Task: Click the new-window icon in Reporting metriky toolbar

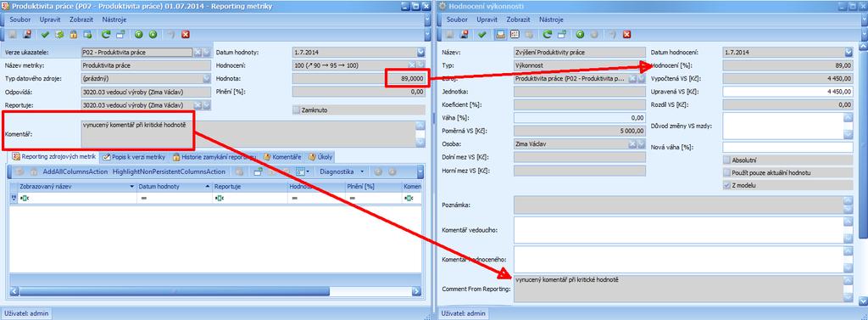Action: 120,35
